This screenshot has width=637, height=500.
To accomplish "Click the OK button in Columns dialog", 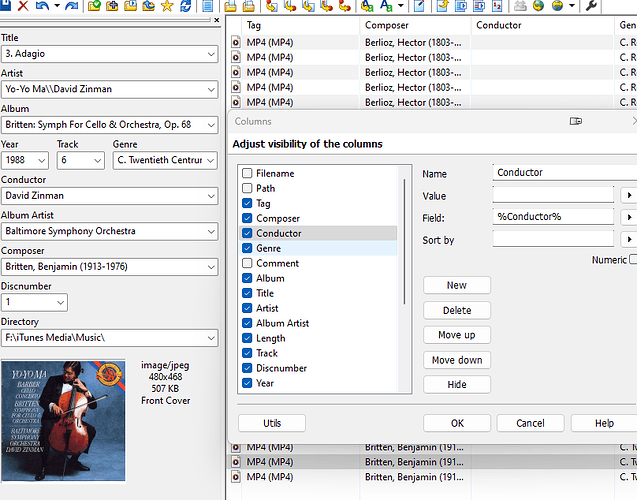I will click(457, 423).
